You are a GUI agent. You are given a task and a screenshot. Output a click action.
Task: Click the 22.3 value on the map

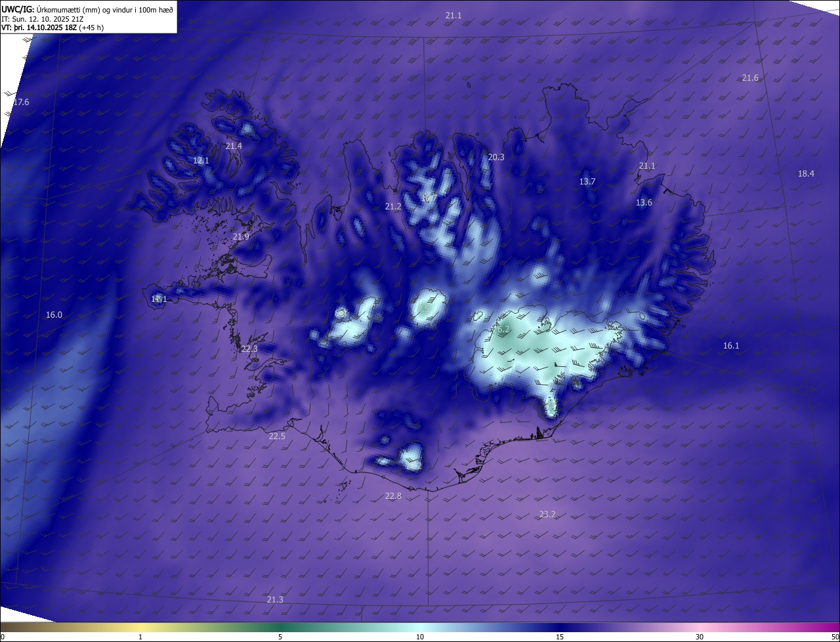pyautogui.click(x=249, y=349)
